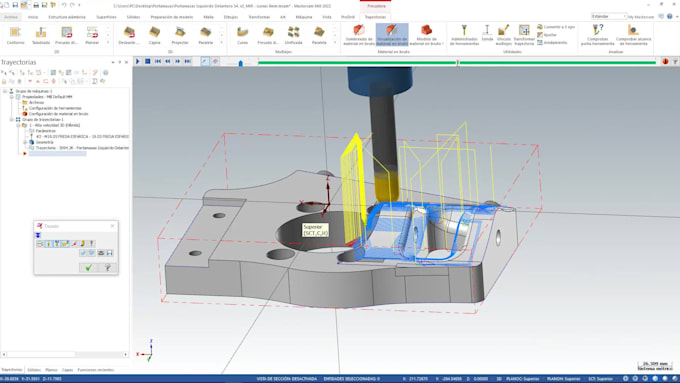Viewport: 680px width, 383px height.
Task: Play the backplot simulation
Action: pos(138,62)
